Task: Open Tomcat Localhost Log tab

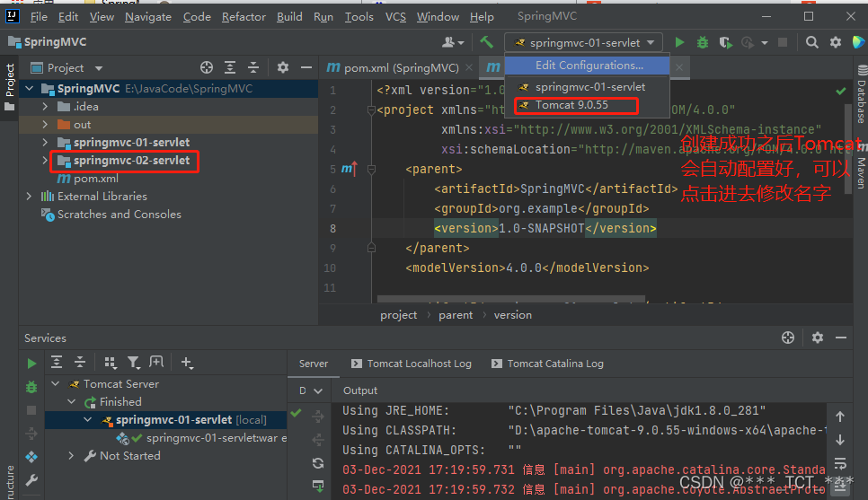Action: (412, 364)
